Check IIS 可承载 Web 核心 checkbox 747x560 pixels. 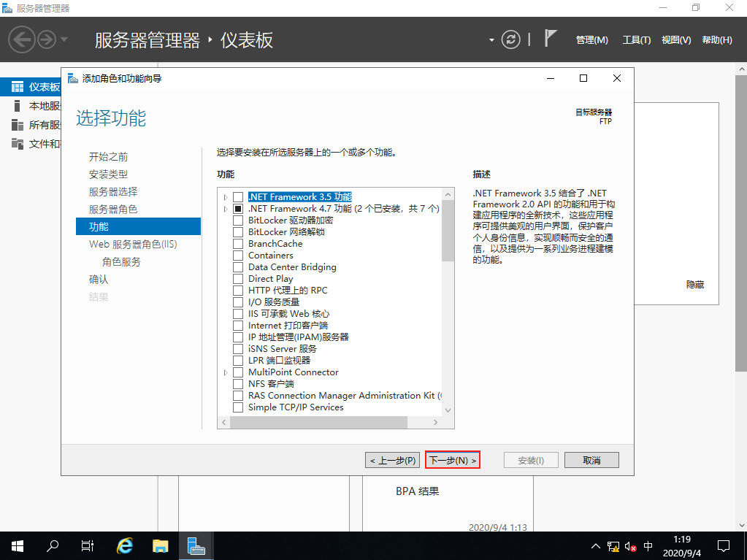[238, 314]
